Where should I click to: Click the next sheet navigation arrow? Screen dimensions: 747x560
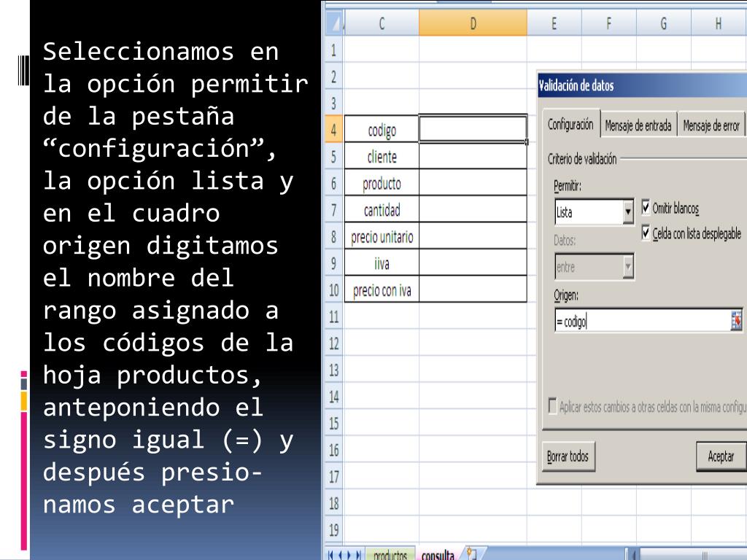pos(349,555)
